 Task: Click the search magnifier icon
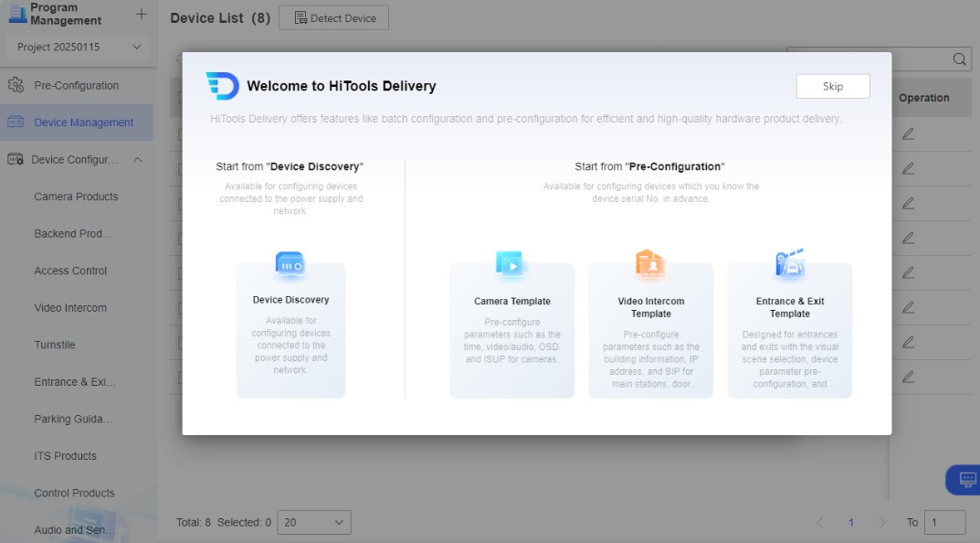point(959,59)
